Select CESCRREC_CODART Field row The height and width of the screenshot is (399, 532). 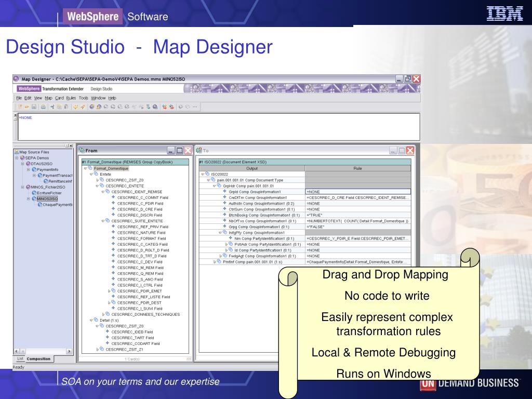136,344
